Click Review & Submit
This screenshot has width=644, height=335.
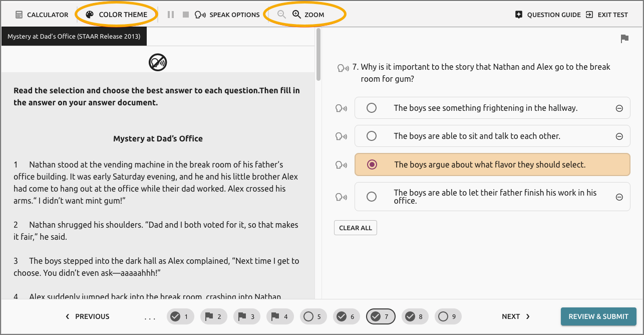[x=598, y=316]
